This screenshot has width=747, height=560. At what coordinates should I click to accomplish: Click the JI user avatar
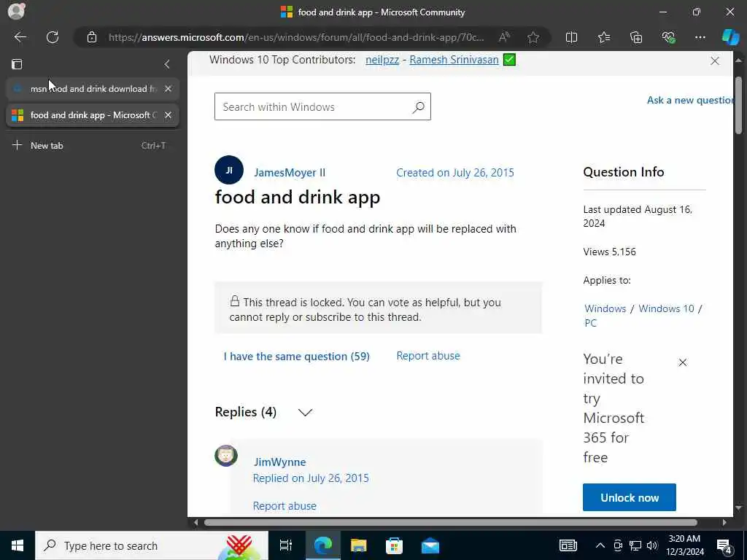(x=228, y=170)
